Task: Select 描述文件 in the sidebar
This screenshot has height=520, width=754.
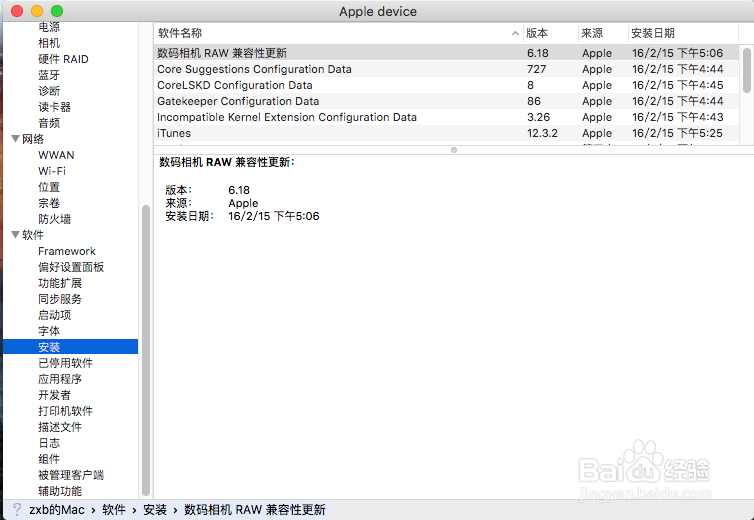Action: [x=60, y=427]
